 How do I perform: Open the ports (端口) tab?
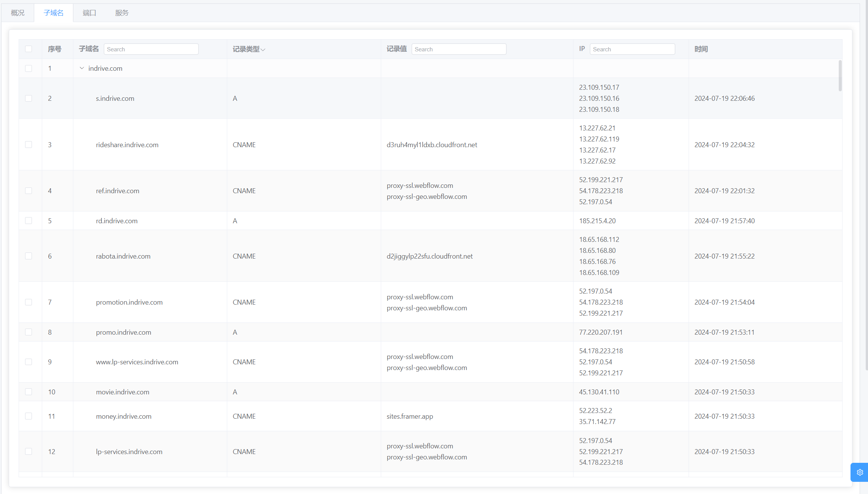tap(89, 13)
